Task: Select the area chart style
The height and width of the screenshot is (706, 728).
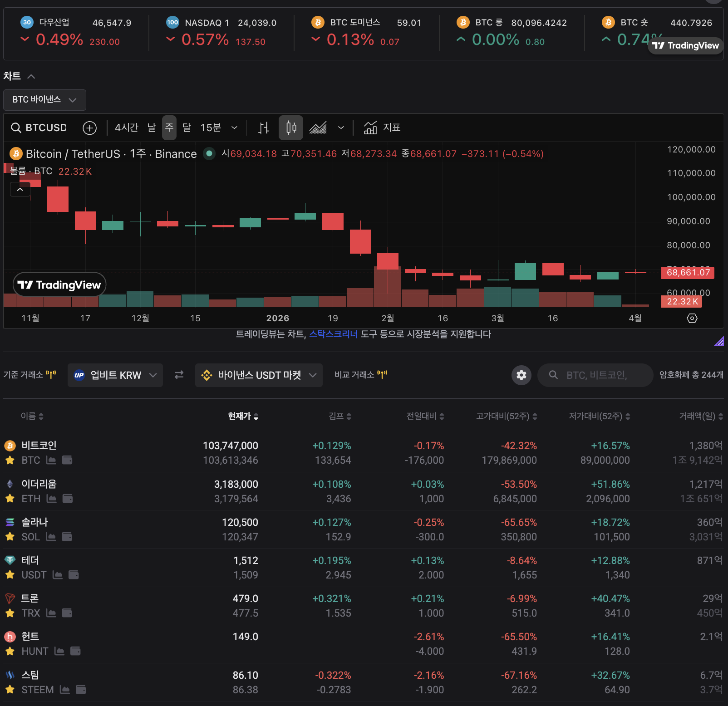Action: pos(318,128)
